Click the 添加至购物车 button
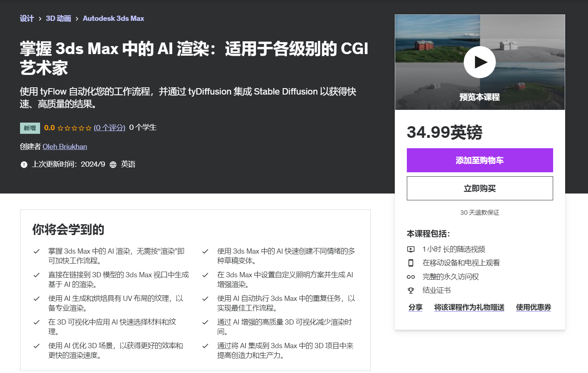 click(x=480, y=160)
